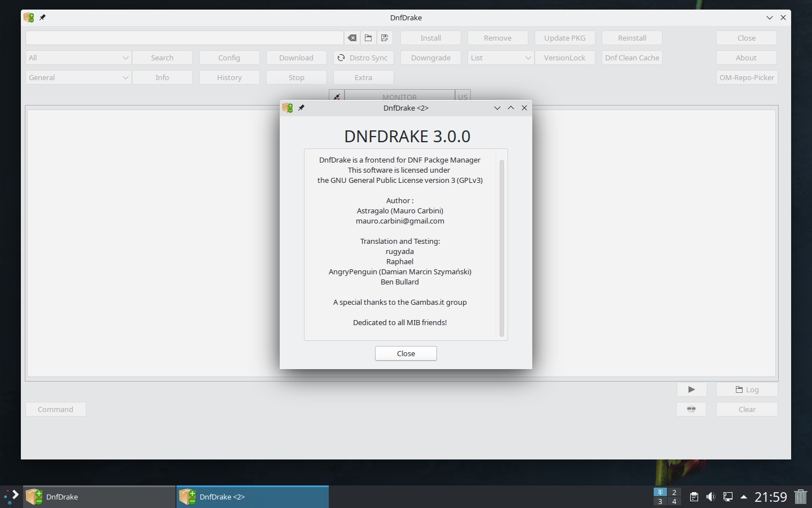Screen dimensions: 812x508
Task: Open the Log folder button
Action: coord(747,389)
